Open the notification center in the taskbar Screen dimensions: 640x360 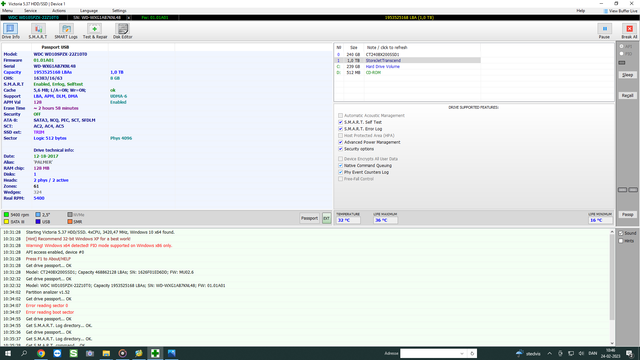point(630,353)
